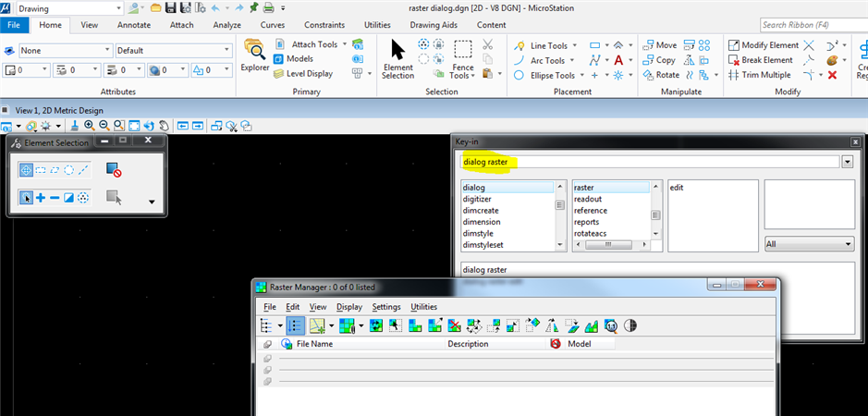Open Raster Manager Utilities menu

[424, 307]
